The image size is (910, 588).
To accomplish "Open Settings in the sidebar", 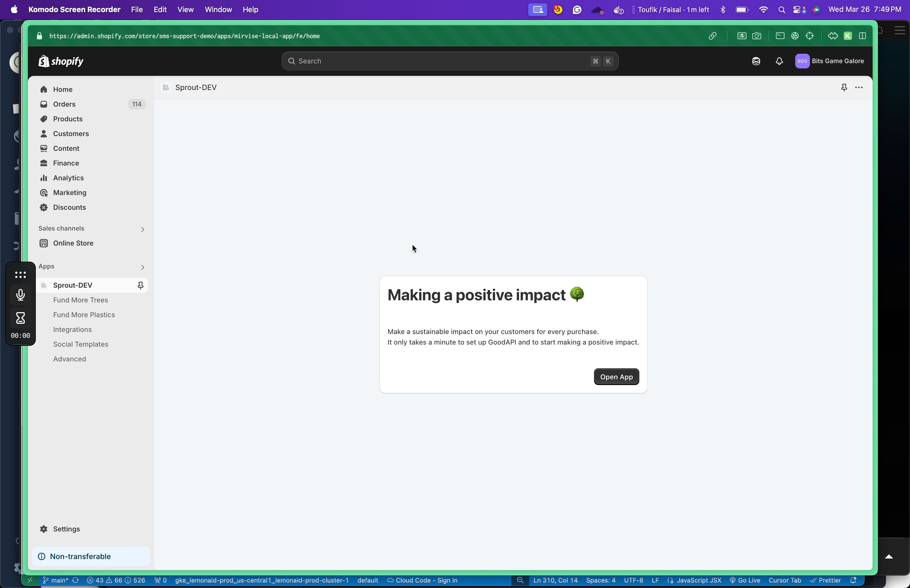I will point(66,529).
